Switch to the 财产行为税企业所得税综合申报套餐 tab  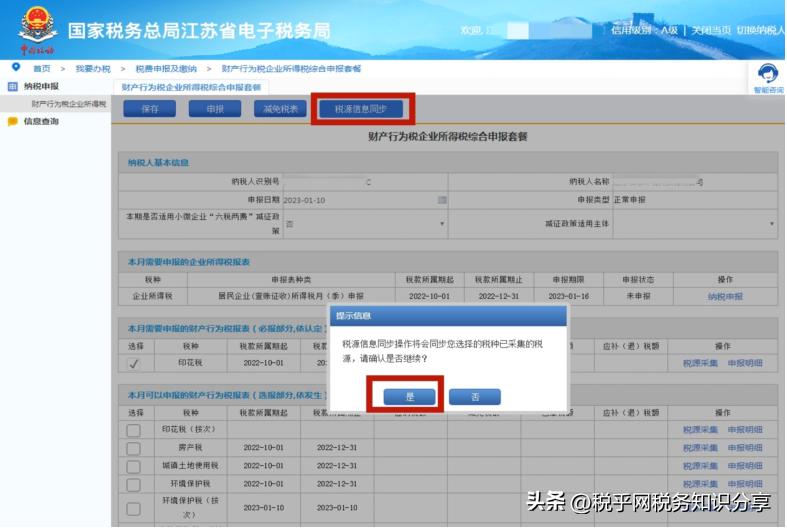[191, 87]
